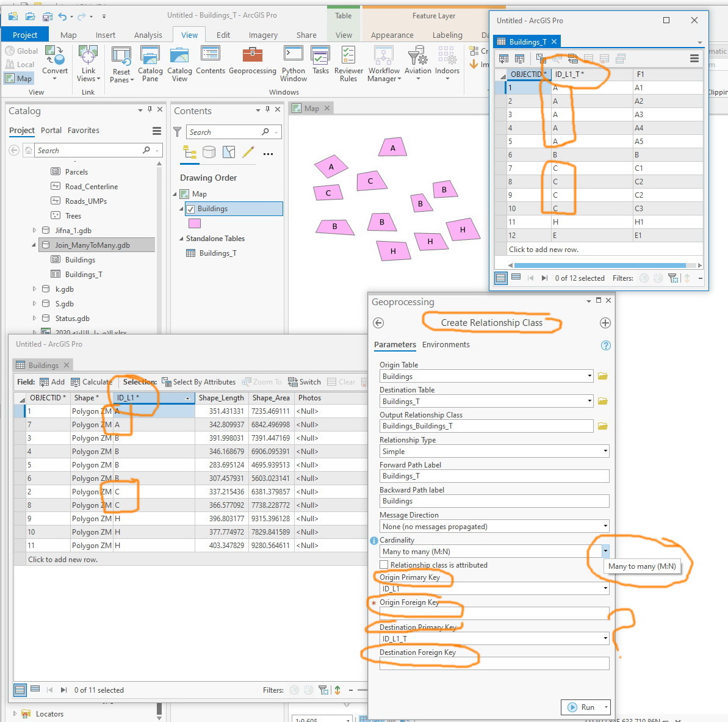Open Workflow Manager
This screenshot has height=722, width=728.
pos(384,64)
